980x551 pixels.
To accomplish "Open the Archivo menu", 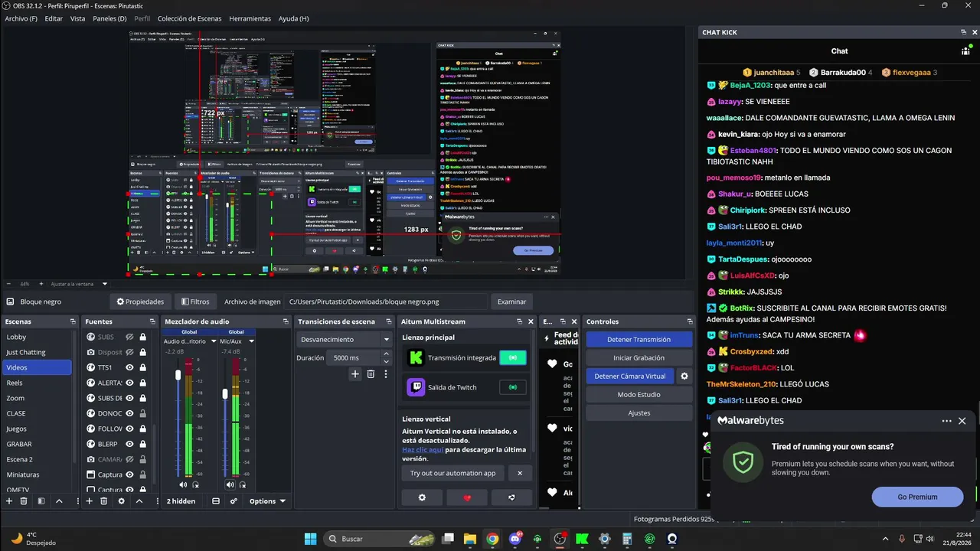I will tap(21, 18).
